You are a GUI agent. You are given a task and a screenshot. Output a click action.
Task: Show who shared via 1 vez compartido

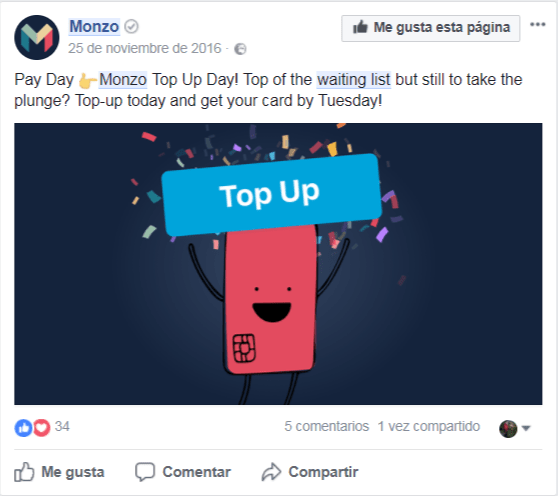(x=429, y=426)
